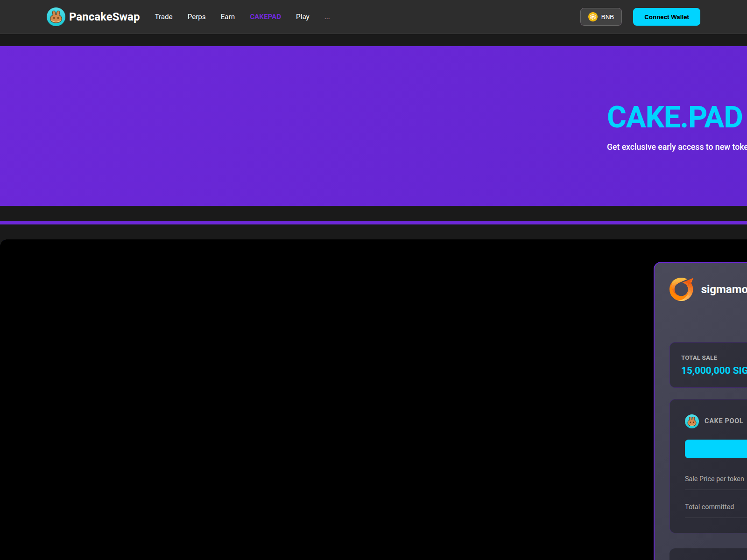Viewport: 747px width, 560px height.
Task: Click the CAKE.PAD banner heading
Action: [x=675, y=117]
